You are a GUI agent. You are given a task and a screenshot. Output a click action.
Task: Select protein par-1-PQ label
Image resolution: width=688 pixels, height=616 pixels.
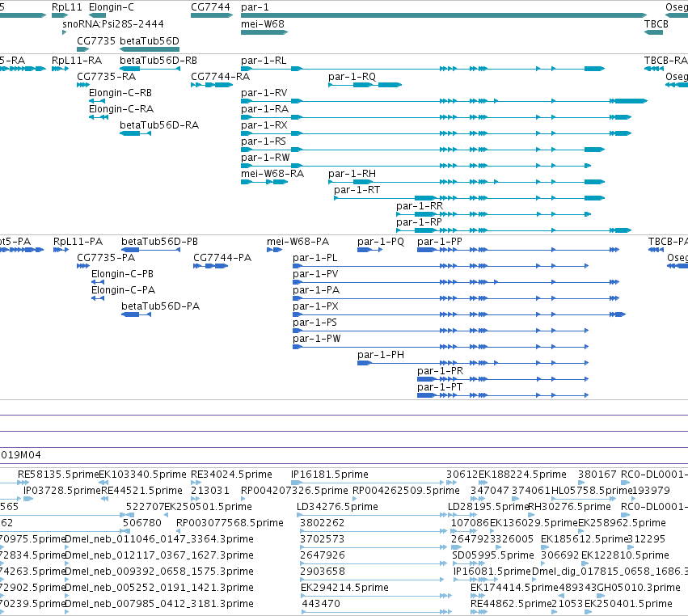pos(381,242)
